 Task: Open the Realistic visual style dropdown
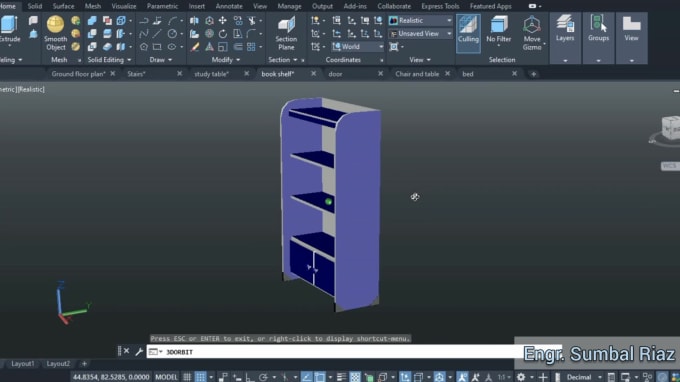coord(420,20)
